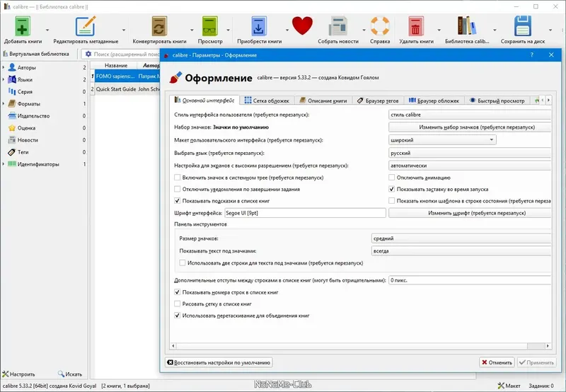Open the Библиотека calibre bookshelf icon
Image resolution: width=566 pixels, height=392 pixels.
coord(466,26)
